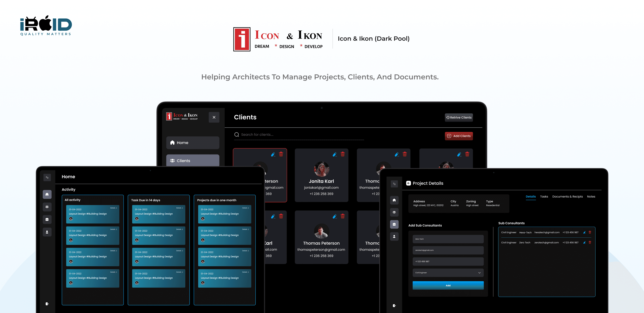Delete the Hexa-Tech sub consultant row
Image resolution: width=644 pixels, height=313 pixels.
point(590,232)
